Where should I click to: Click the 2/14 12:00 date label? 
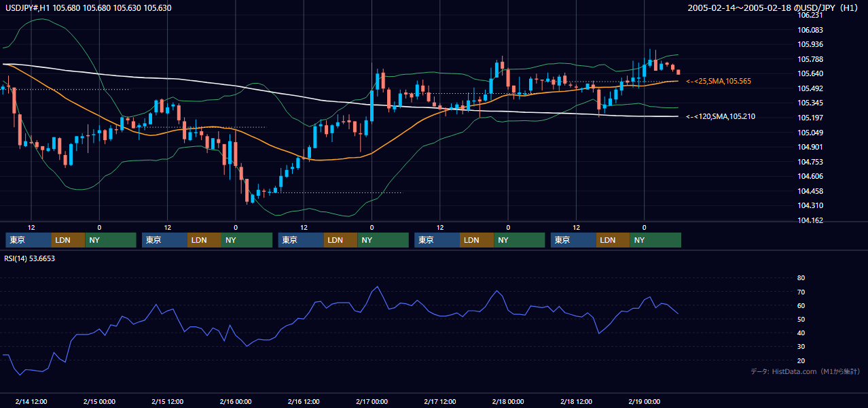pyautogui.click(x=31, y=401)
